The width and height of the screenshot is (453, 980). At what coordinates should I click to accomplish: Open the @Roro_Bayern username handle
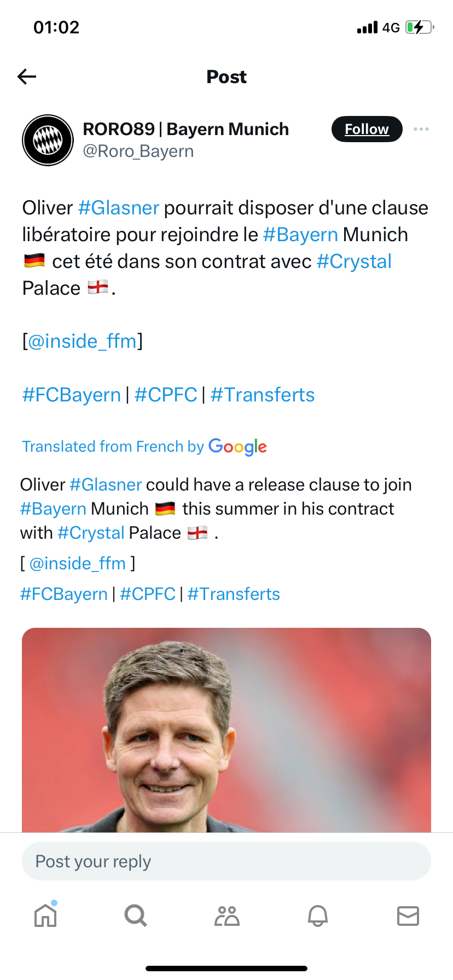click(x=138, y=151)
